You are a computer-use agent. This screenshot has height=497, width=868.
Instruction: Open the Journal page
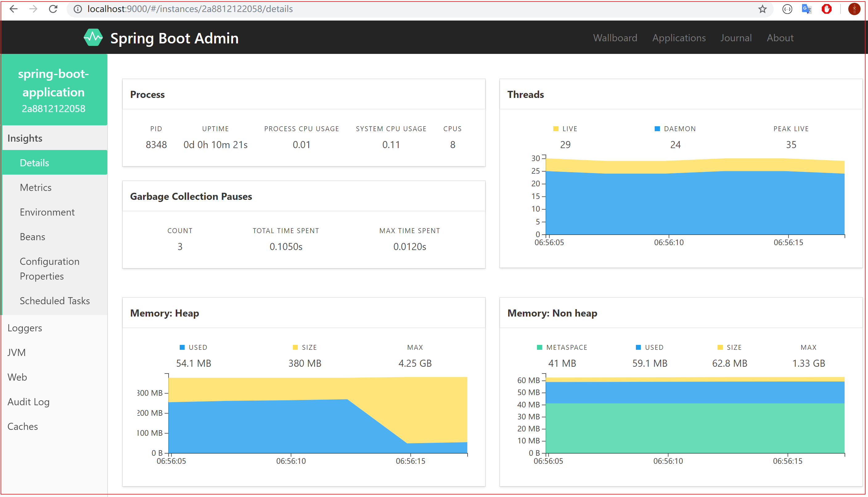(x=736, y=38)
